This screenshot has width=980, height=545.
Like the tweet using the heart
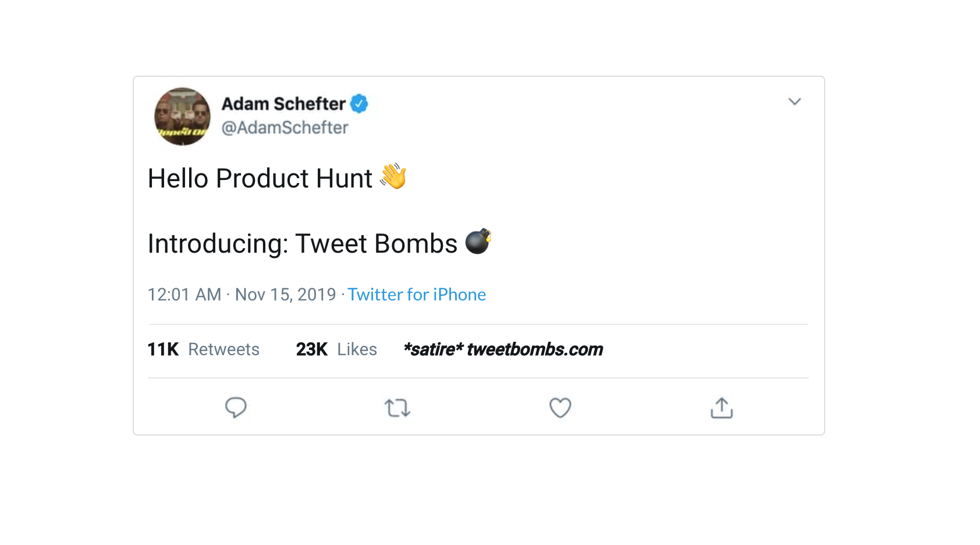(560, 408)
